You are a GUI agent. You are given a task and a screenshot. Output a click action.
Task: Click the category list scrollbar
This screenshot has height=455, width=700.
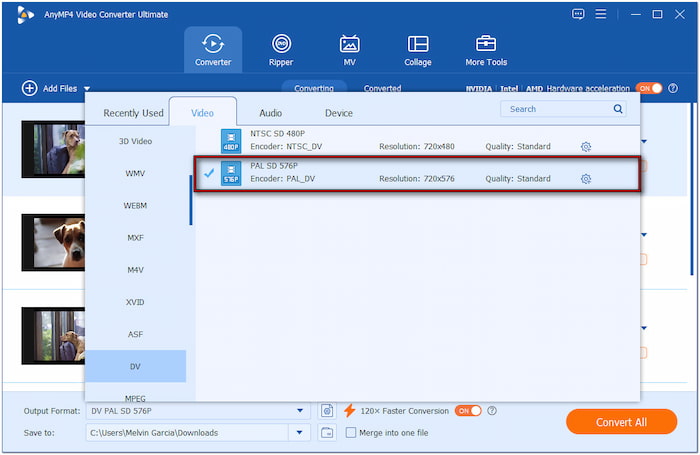pos(191,200)
